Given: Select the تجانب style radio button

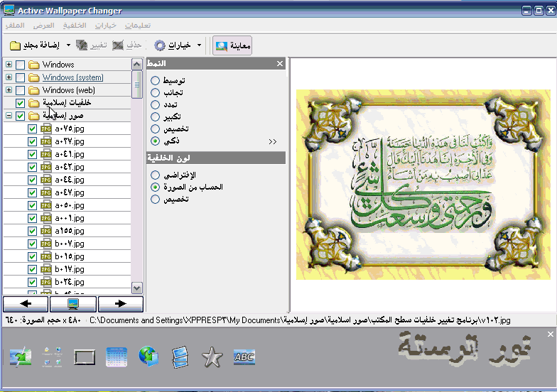Looking at the screenshot, I should coord(155,92).
